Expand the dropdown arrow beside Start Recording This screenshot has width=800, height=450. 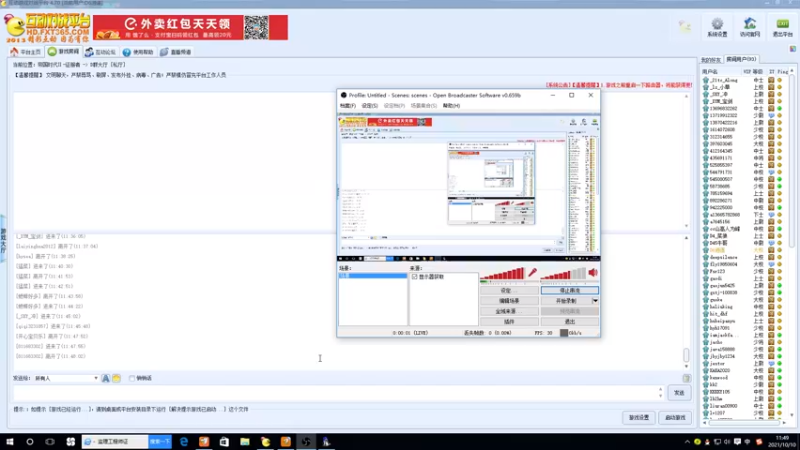point(595,301)
